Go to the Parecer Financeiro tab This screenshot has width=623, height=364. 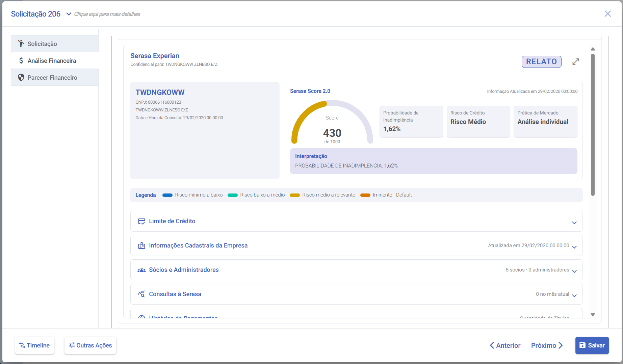point(55,77)
